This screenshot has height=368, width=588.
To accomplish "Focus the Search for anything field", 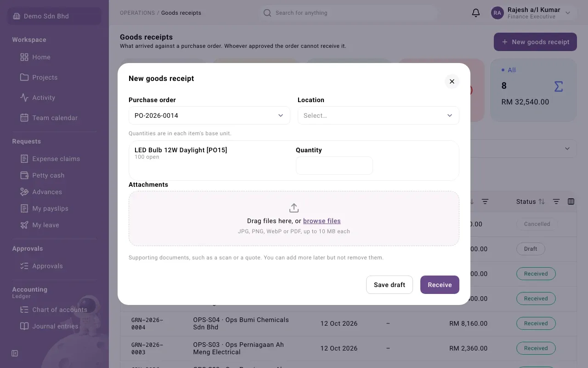I will point(349,13).
